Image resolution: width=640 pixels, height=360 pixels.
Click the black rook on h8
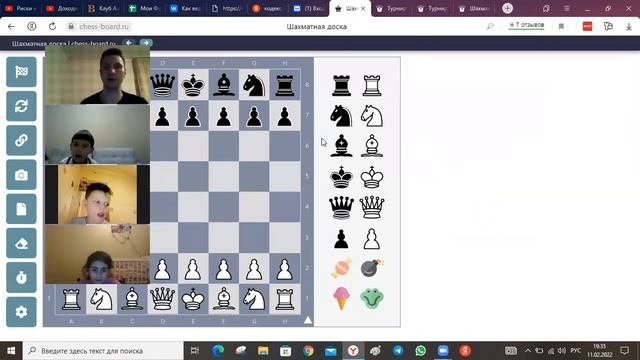pyautogui.click(x=284, y=85)
